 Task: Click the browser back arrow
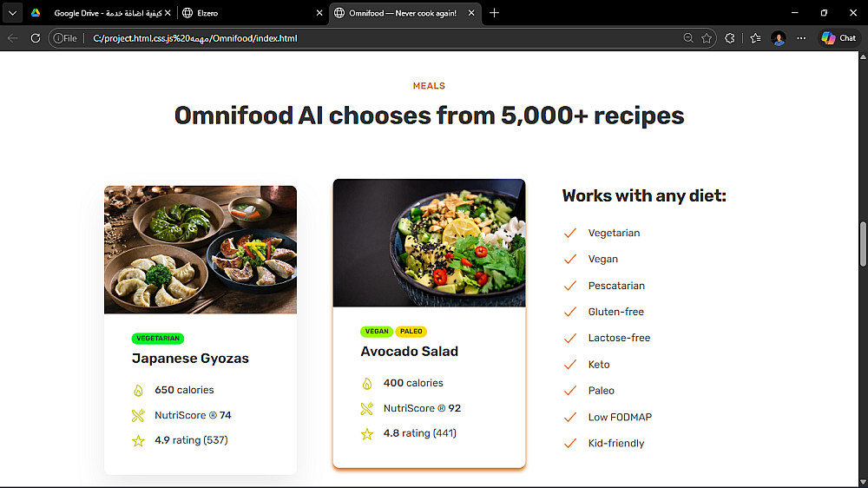coord(12,38)
